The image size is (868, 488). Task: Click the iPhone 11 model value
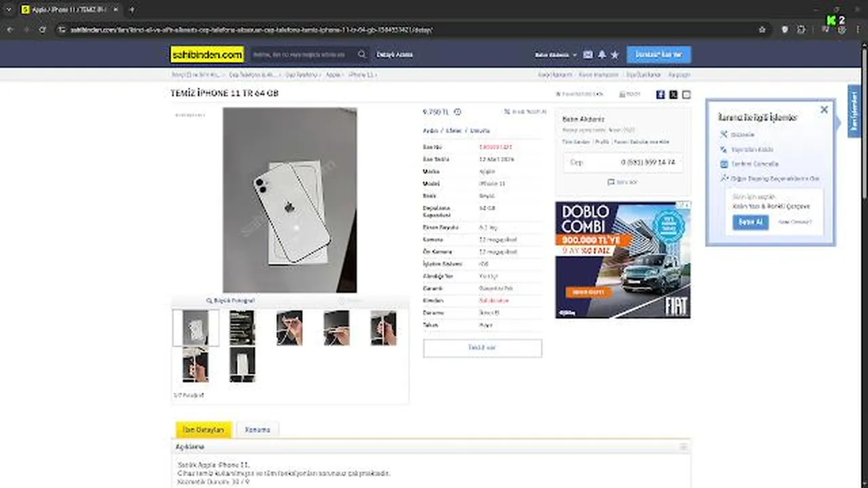click(x=492, y=184)
